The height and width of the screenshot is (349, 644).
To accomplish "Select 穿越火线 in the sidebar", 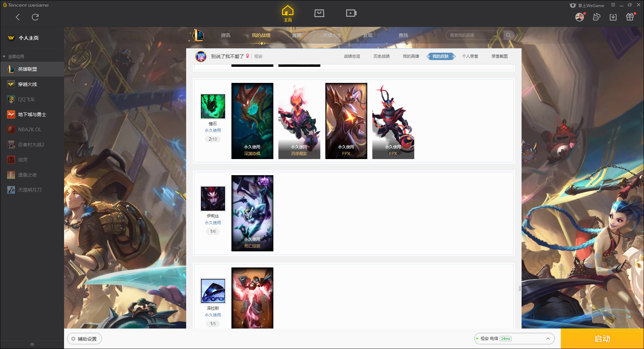I will pos(32,84).
